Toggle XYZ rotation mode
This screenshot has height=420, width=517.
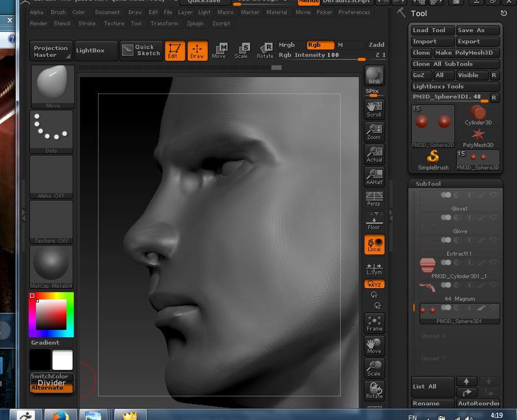tap(374, 284)
